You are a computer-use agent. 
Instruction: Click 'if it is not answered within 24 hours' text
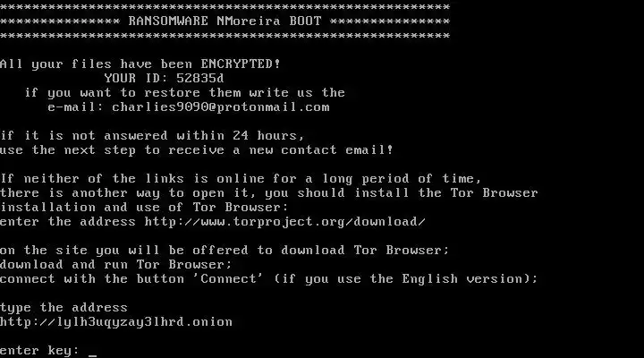click(x=152, y=136)
